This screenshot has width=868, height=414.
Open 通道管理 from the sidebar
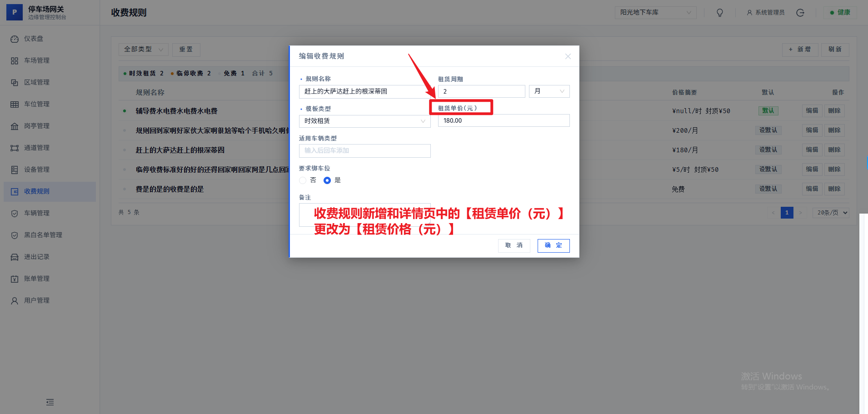tap(36, 147)
